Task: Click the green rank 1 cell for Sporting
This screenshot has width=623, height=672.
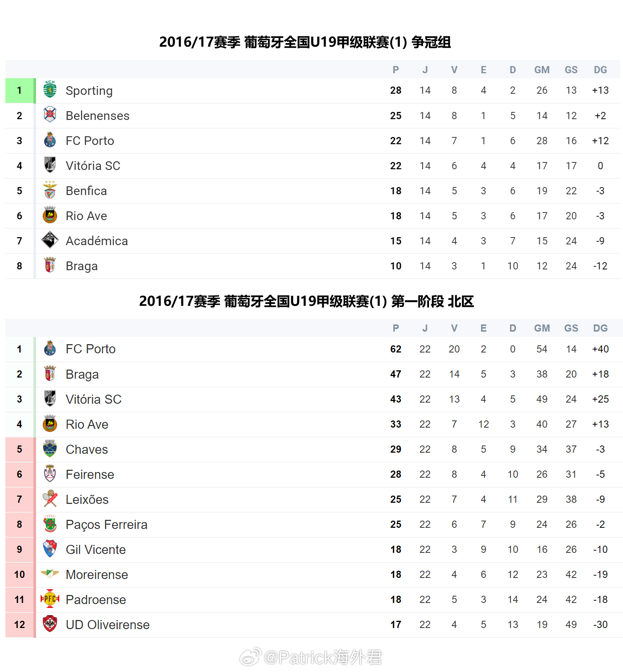Action: coord(19,90)
